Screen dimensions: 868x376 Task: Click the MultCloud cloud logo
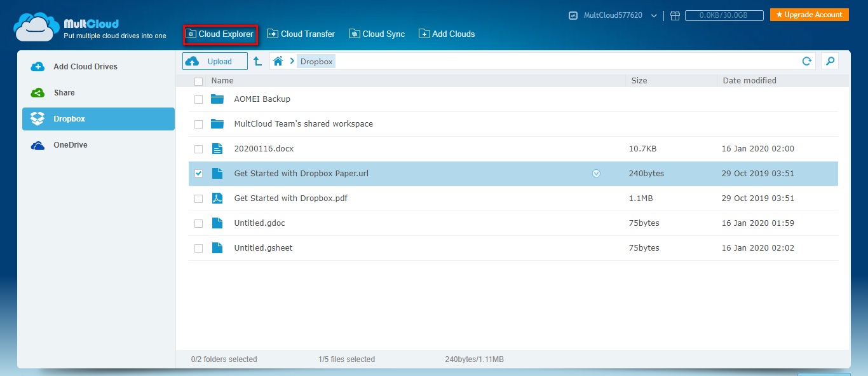coord(36,28)
